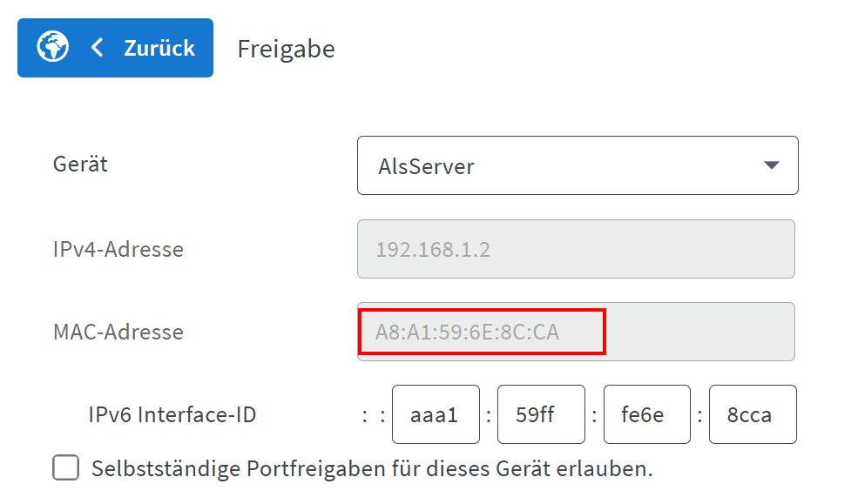
Task: Enable the Selbstständige Portfreigaben checkbox
Action: [x=65, y=468]
